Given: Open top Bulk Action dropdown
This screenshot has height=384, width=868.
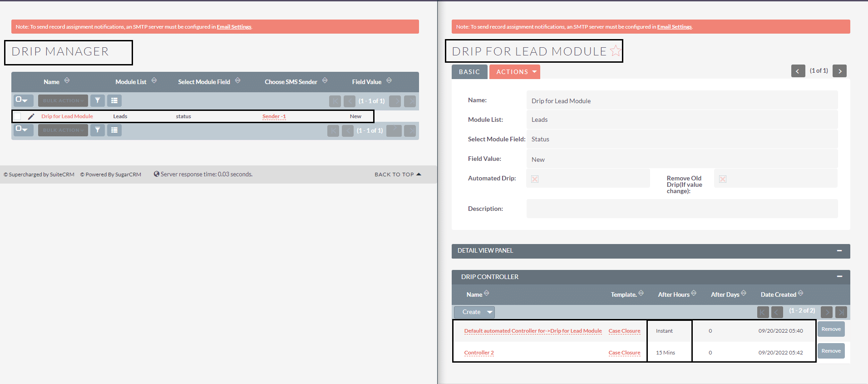Looking at the screenshot, I should point(63,100).
